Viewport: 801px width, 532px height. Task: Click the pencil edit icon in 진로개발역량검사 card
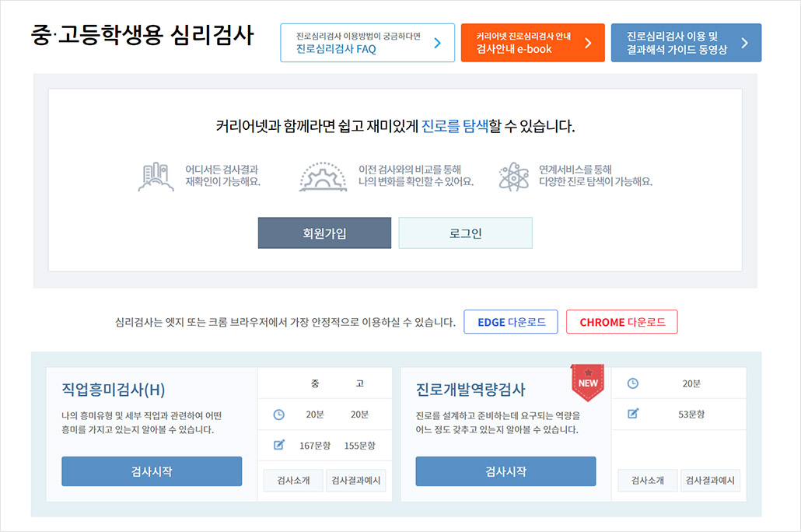(x=633, y=414)
